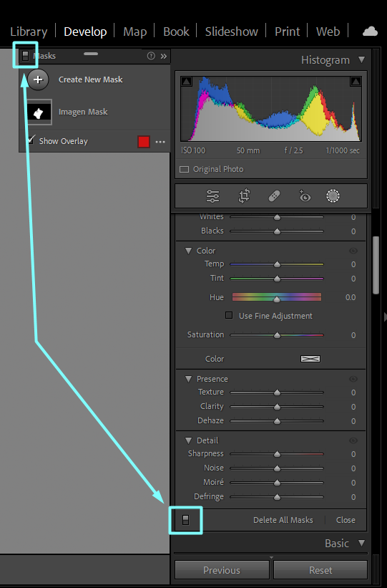This screenshot has height=588, width=387.
Task: Click the Texture slider handle
Action: pyautogui.click(x=277, y=392)
